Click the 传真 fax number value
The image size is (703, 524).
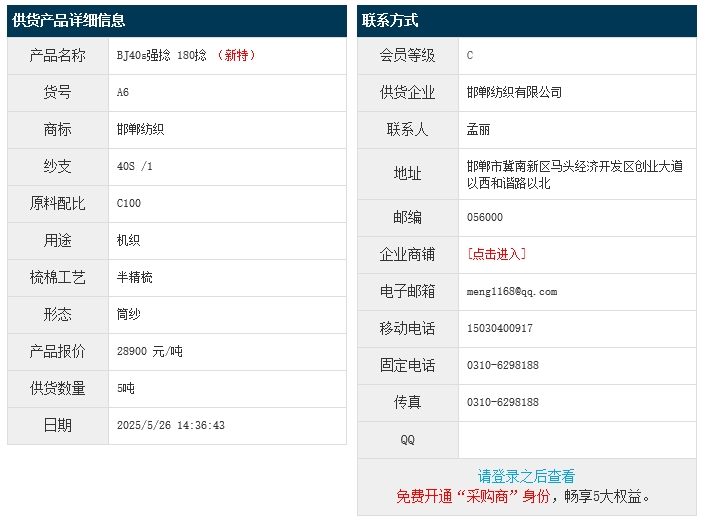pyautogui.click(x=502, y=402)
